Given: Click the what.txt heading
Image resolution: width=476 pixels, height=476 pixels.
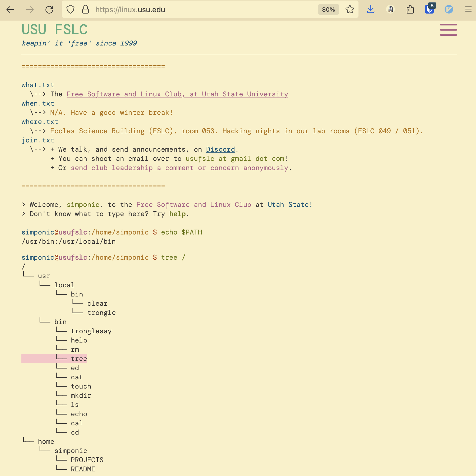Looking at the screenshot, I should pos(38,85).
